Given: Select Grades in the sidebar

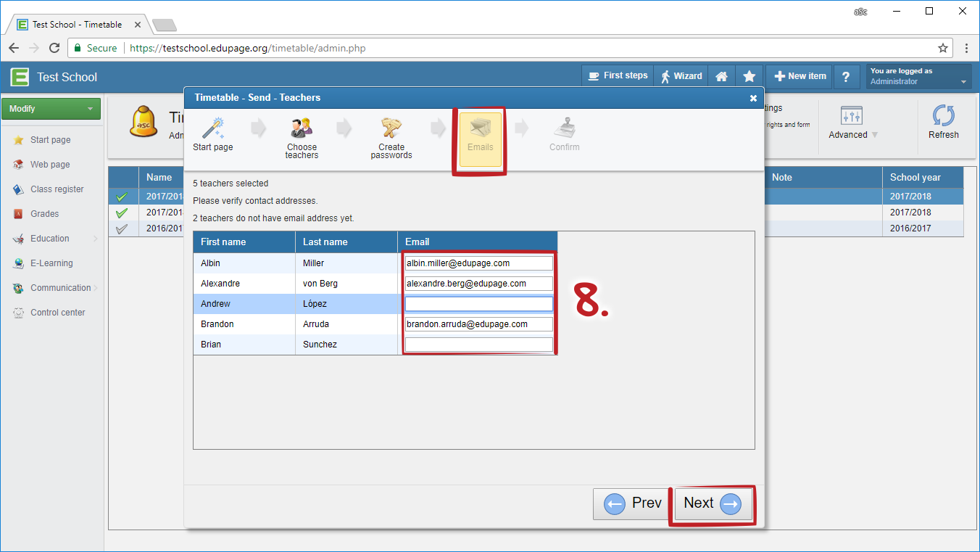Looking at the screenshot, I should 44,214.
